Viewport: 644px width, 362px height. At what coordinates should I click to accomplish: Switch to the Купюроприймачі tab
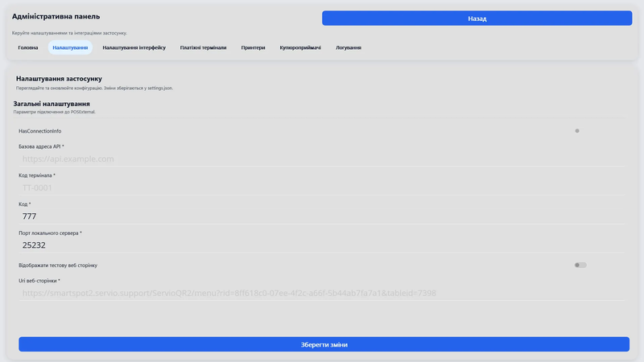(300, 47)
